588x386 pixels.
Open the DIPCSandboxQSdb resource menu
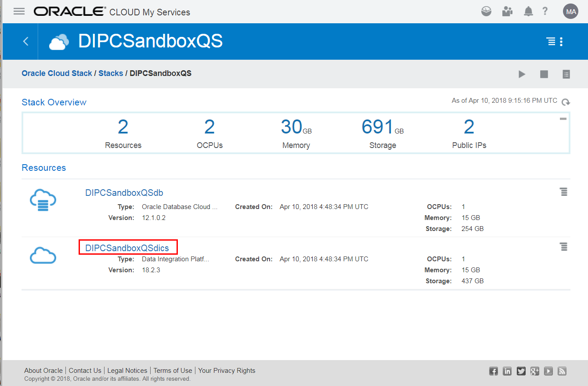564,191
